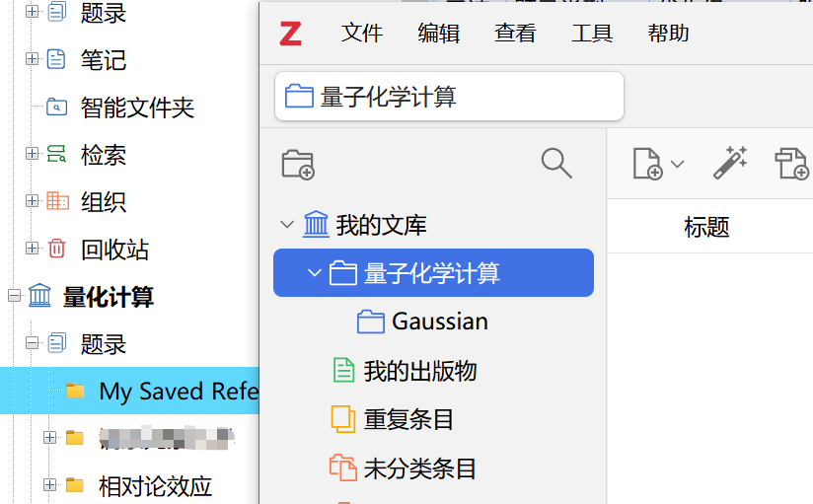This screenshot has height=504, width=813.
Task: Click the new collection folder icon
Action: coord(298,165)
